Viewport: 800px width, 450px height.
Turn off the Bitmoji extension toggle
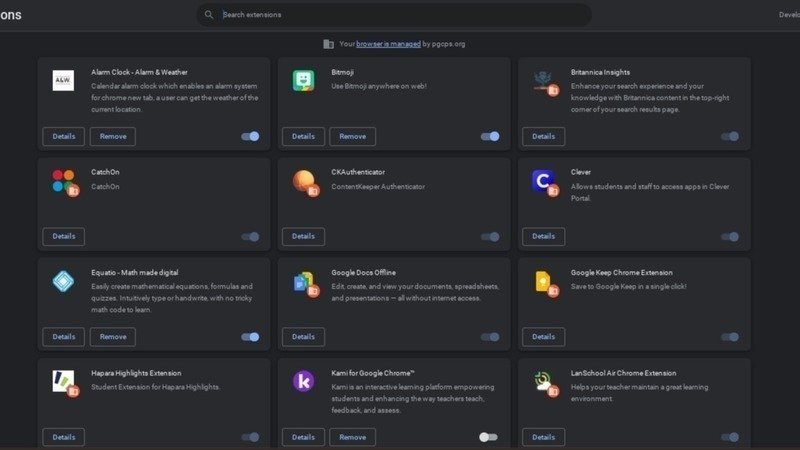click(490, 136)
